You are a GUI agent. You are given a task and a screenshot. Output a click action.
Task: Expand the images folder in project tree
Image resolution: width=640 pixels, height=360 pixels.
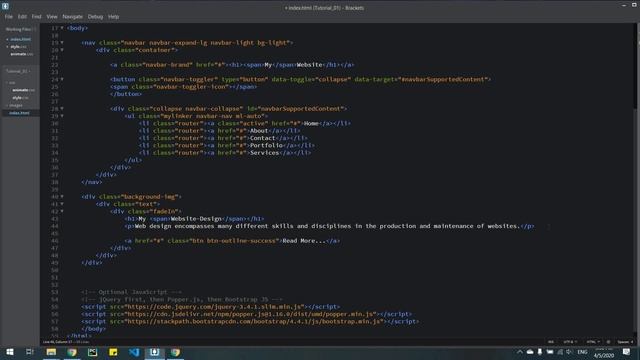point(14,105)
